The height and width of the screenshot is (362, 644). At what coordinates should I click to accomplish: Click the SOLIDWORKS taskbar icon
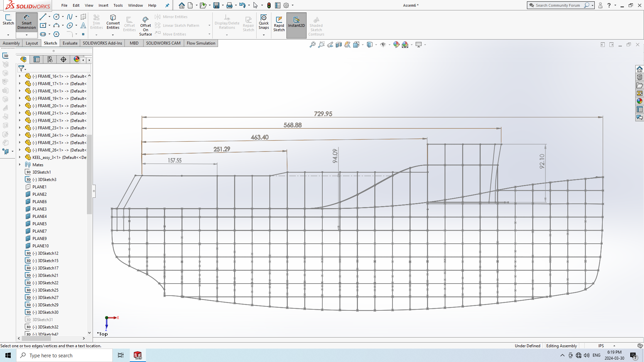(x=138, y=355)
